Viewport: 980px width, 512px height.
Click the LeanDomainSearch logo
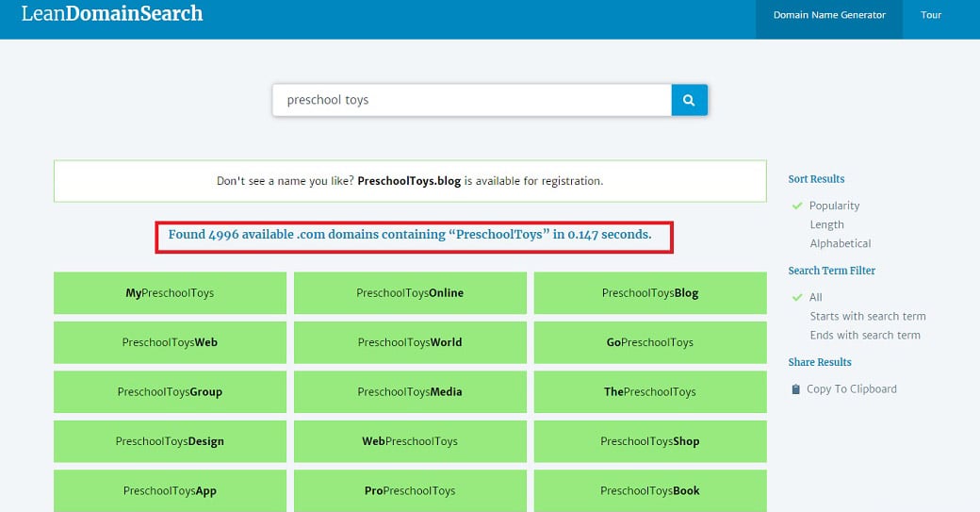pyautogui.click(x=112, y=14)
